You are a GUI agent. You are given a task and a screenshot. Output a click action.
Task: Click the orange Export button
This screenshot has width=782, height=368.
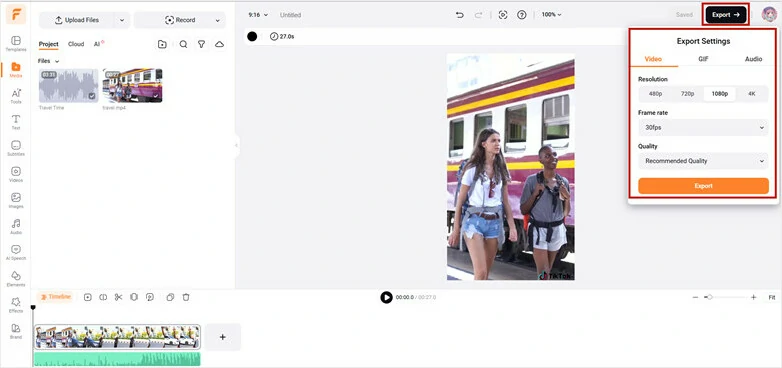tap(703, 186)
